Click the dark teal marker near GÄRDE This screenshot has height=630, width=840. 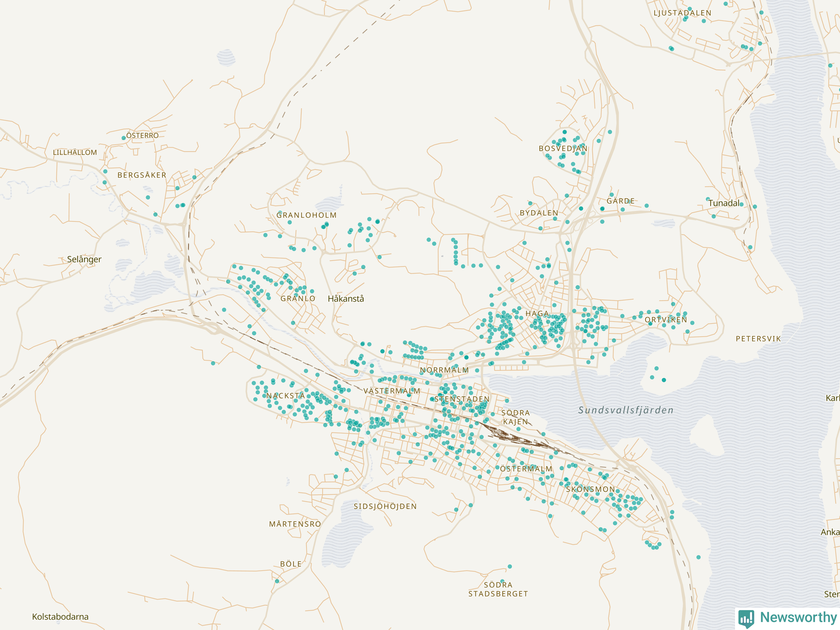click(x=602, y=208)
